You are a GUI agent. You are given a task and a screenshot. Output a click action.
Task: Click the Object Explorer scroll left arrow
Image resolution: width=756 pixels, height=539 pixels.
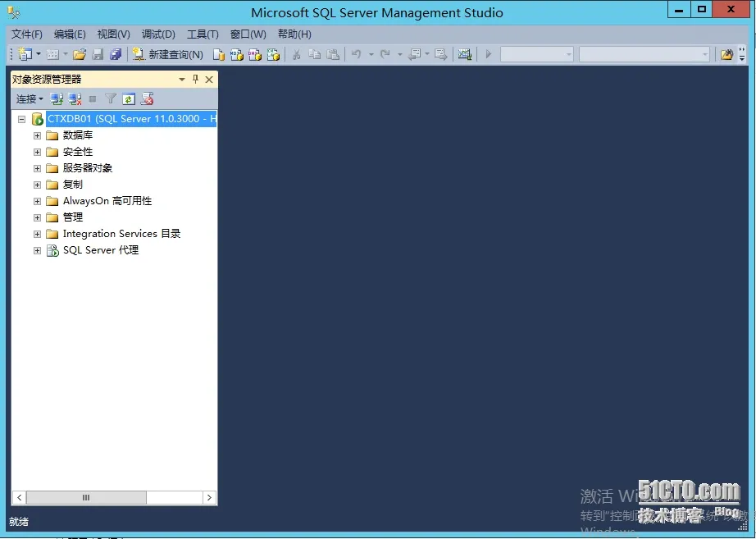tap(20, 497)
